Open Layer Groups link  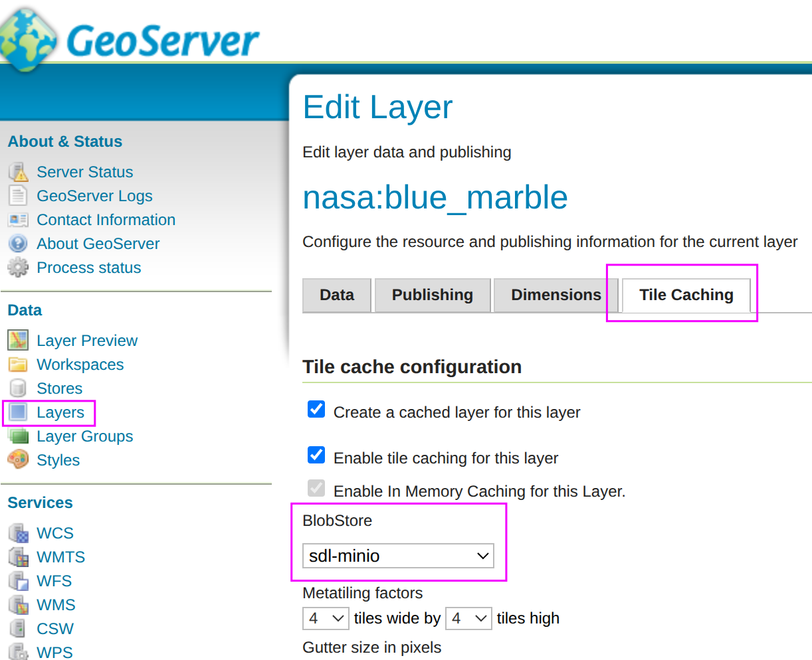coord(85,436)
